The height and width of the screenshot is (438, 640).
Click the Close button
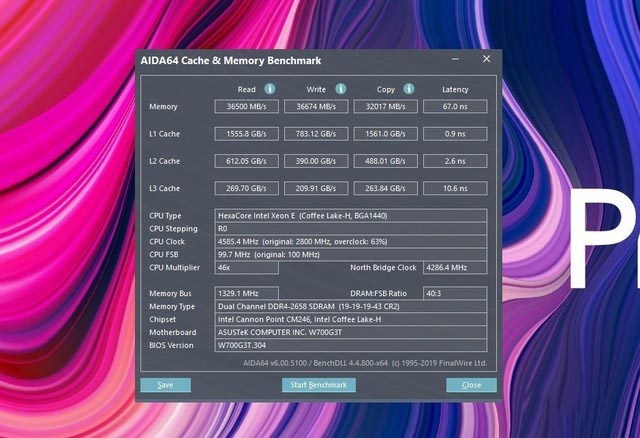point(471,385)
